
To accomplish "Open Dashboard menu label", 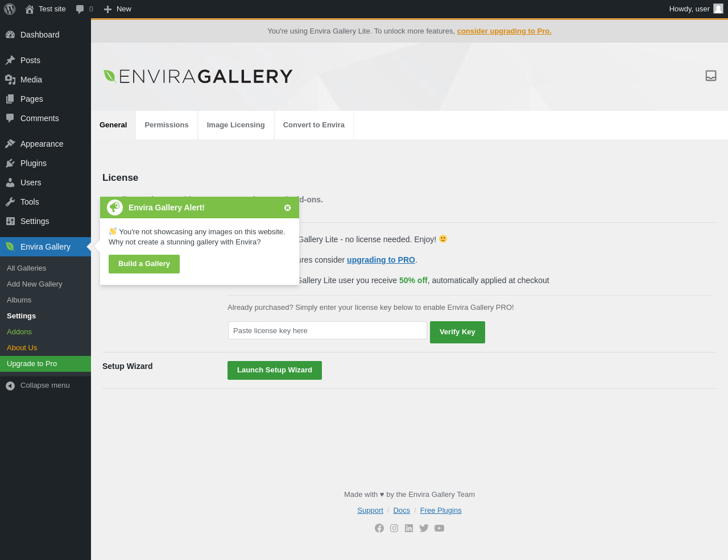I will pyautogui.click(x=40, y=35).
